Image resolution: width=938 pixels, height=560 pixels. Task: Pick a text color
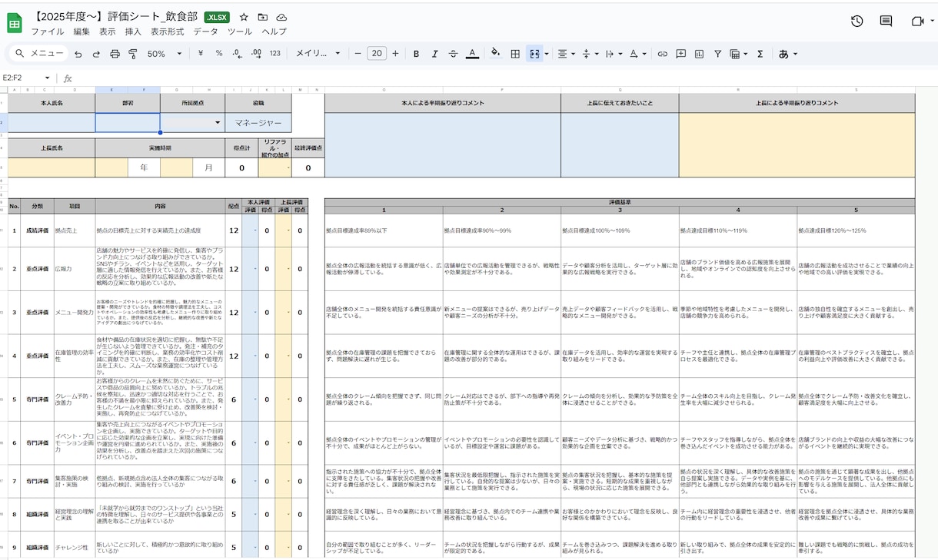tap(472, 54)
